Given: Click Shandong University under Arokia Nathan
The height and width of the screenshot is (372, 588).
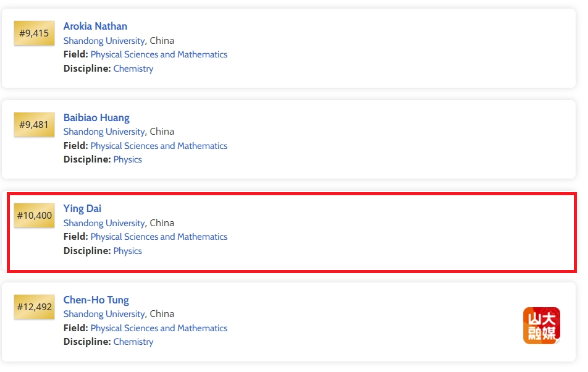Looking at the screenshot, I should (104, 41).
